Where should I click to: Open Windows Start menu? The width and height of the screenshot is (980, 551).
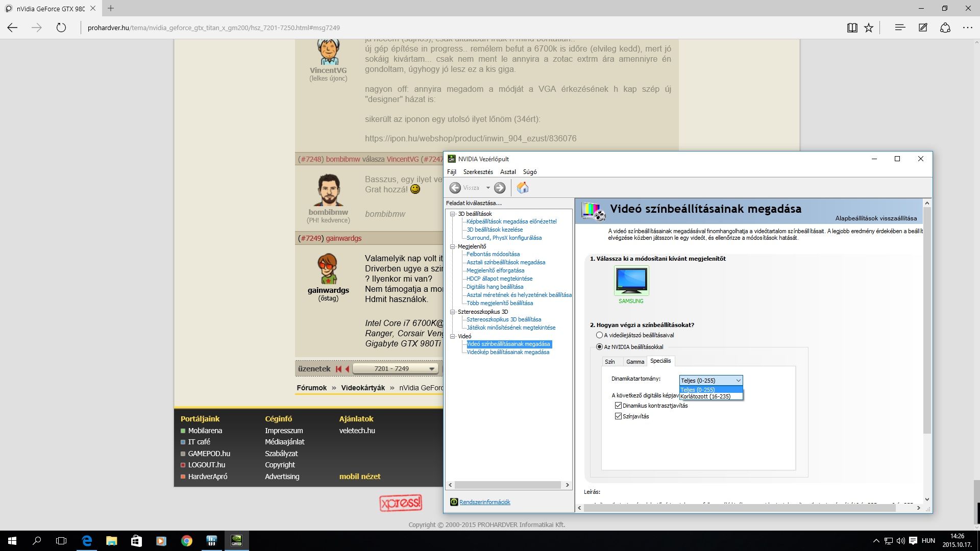12,541
